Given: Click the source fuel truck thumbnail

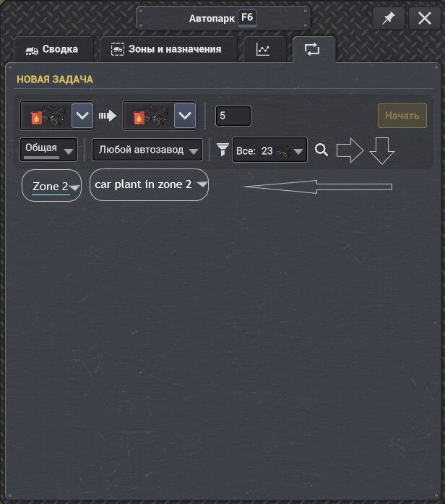Looking at the screenshot, I should [x=46, y=116].
